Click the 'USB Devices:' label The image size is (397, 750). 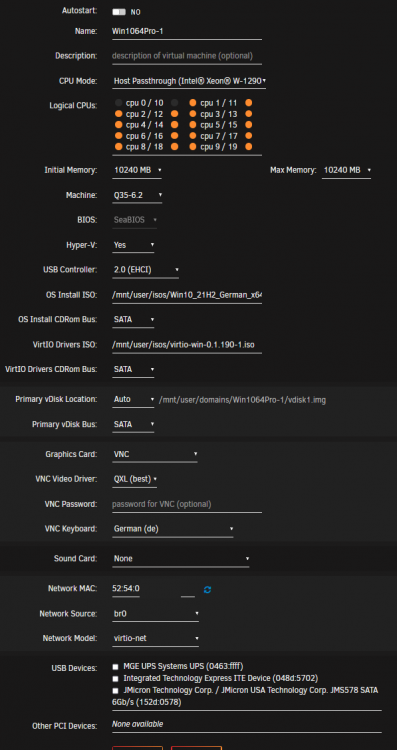pyautogui.click(x=74, y=668)
